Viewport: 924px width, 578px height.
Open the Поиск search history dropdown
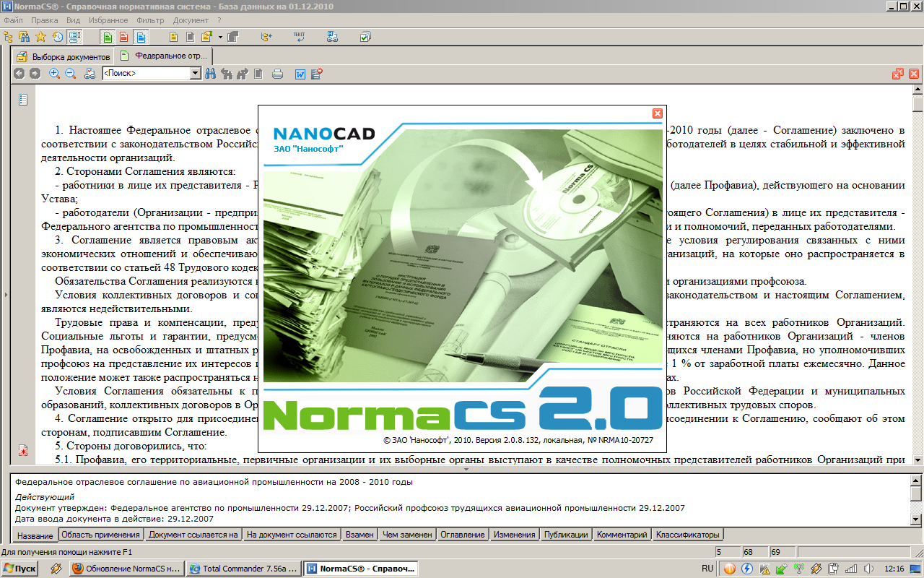tap(196, 73)
